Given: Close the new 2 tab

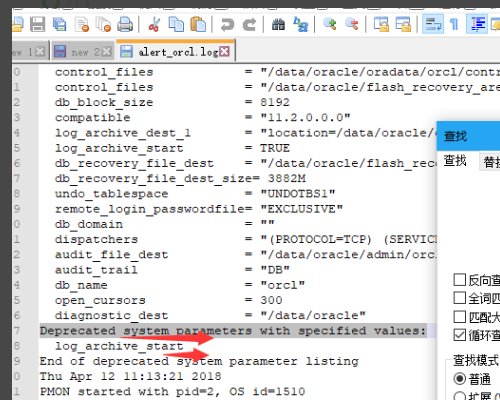Looking at the screenshot, I should click(107, 52).
